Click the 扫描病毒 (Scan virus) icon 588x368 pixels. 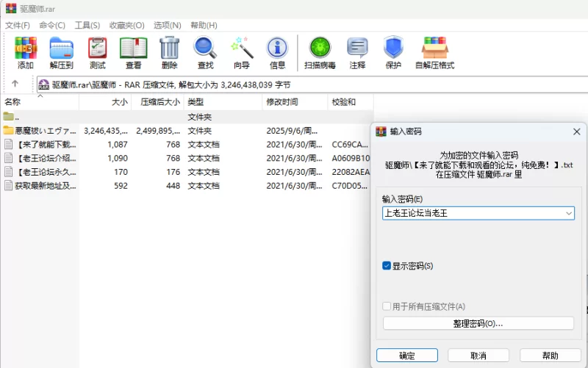click(x=320, y=48)
